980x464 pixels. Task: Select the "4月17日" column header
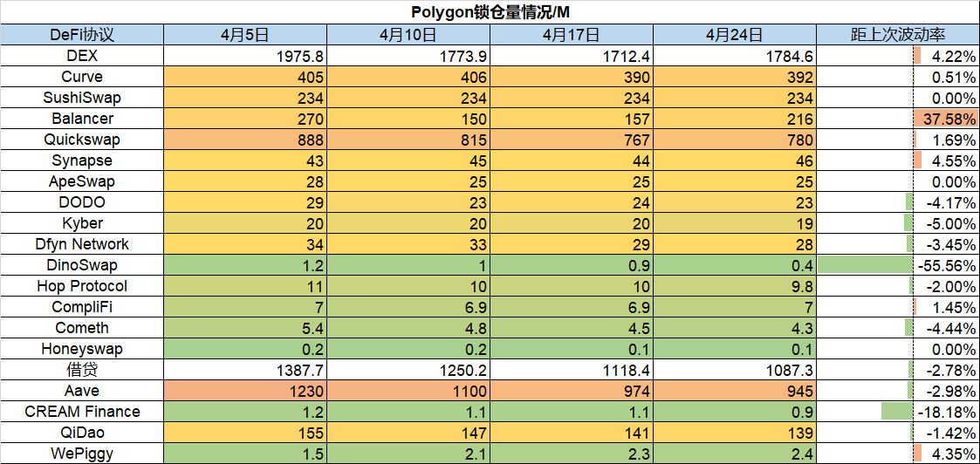572,35
